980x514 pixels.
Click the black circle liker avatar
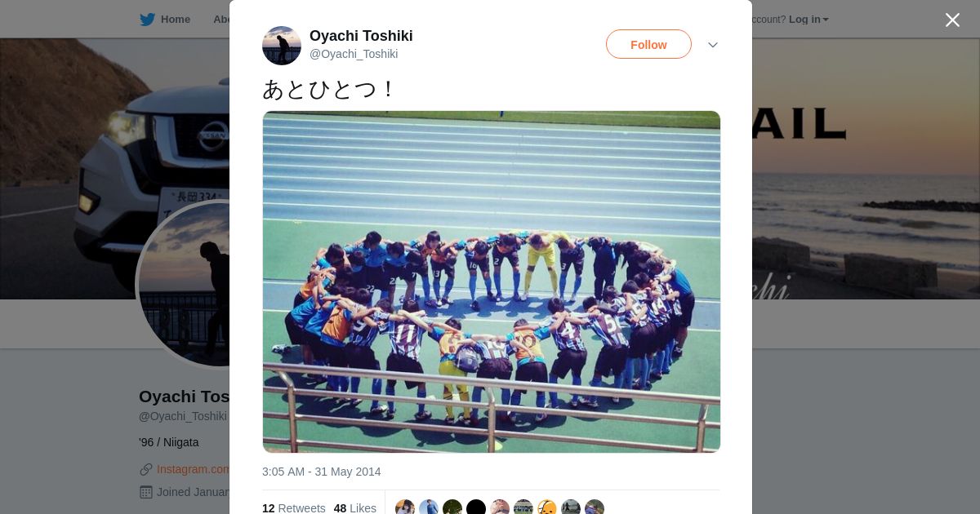pyautogui.click(x=476, y=507)
